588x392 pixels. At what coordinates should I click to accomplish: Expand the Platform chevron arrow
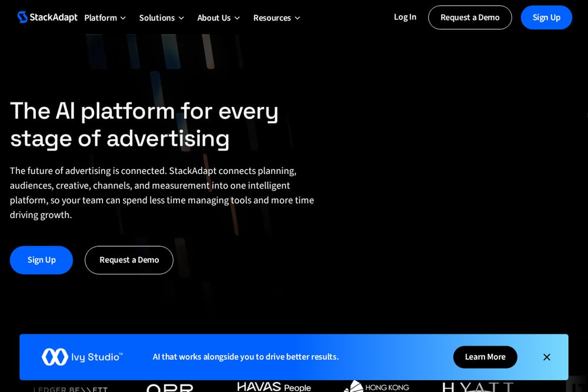coord(123,18)
